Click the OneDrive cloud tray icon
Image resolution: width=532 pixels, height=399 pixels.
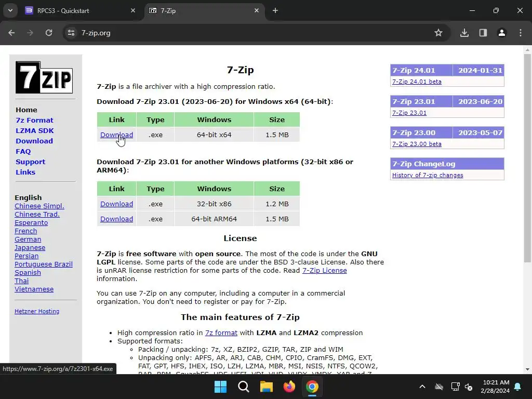[439, 387]
